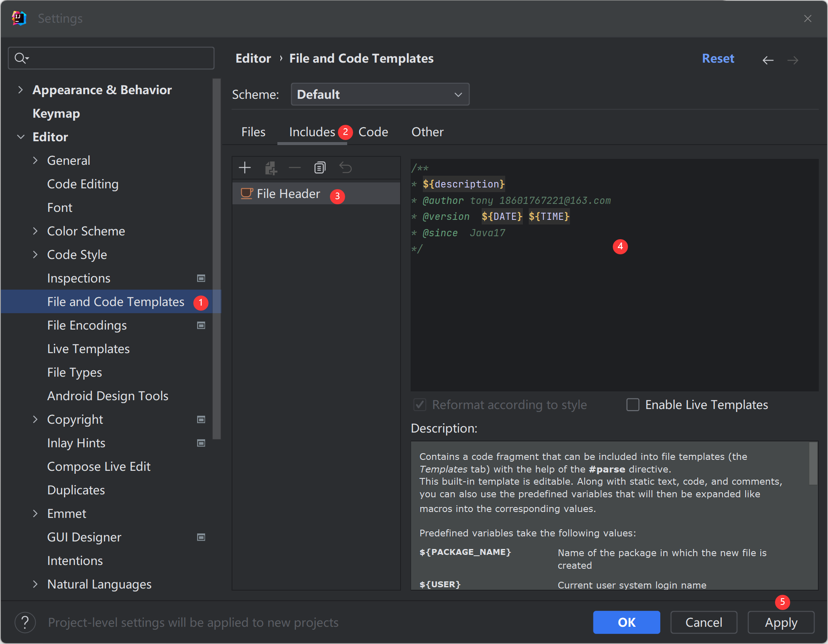Switch to the Includes tab
The height and width of the screenshot is (644, 828).
[312, 132]
